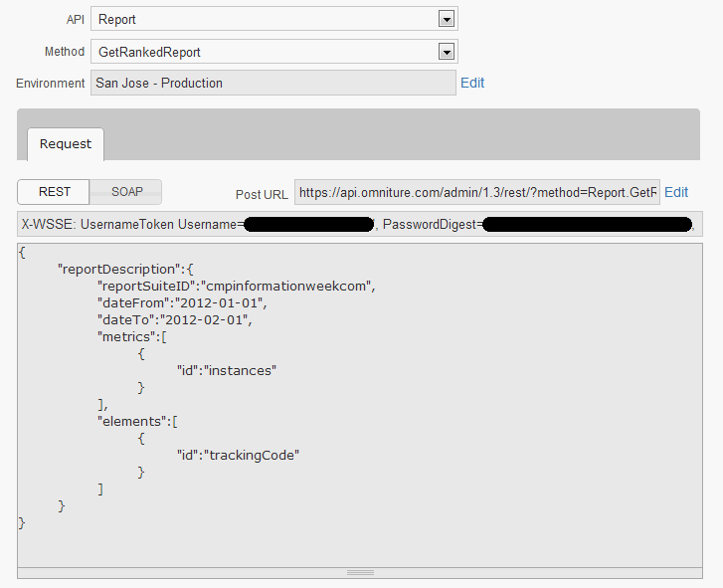
Task: Click the X-WSSE header field
Action: coord(360,224)
